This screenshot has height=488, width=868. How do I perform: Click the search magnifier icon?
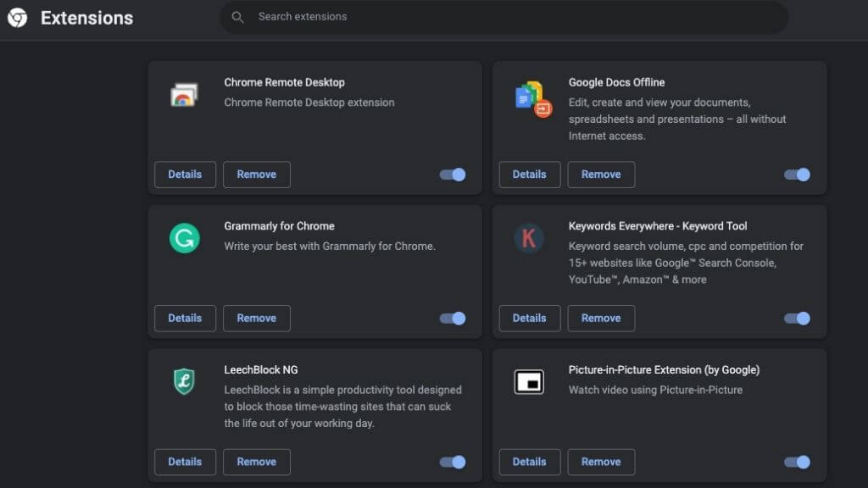[238, 17]
